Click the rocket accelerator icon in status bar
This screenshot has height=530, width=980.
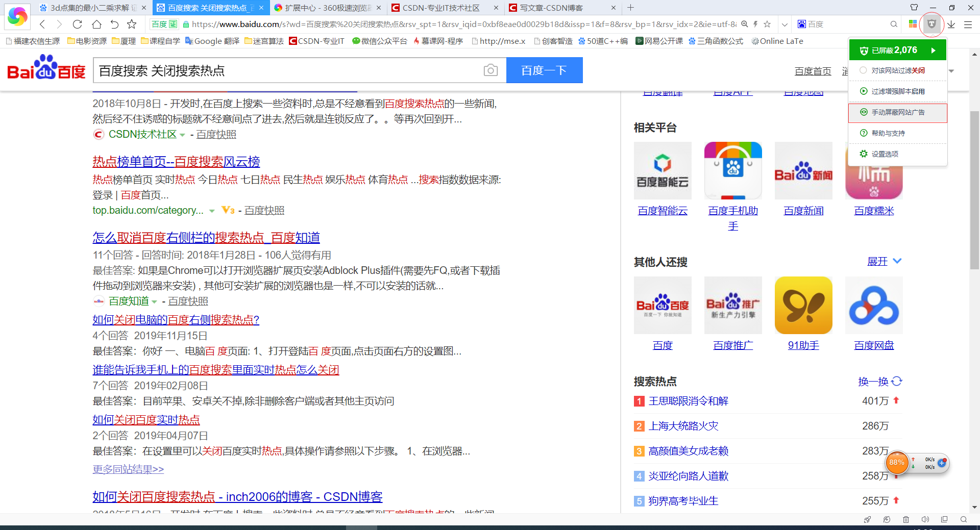pyautogui.click(x=867, y=519)
